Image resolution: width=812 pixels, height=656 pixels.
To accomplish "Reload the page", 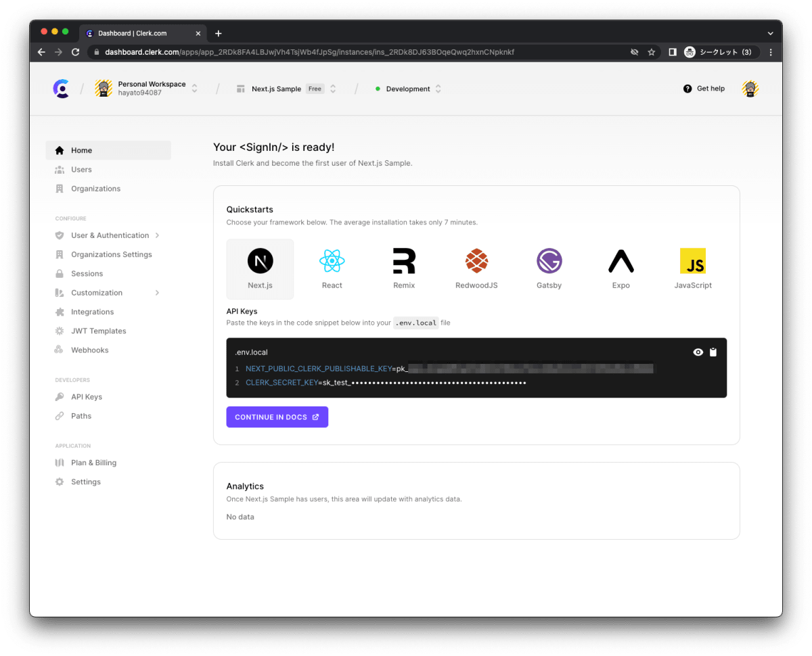I will coord(75,52).
